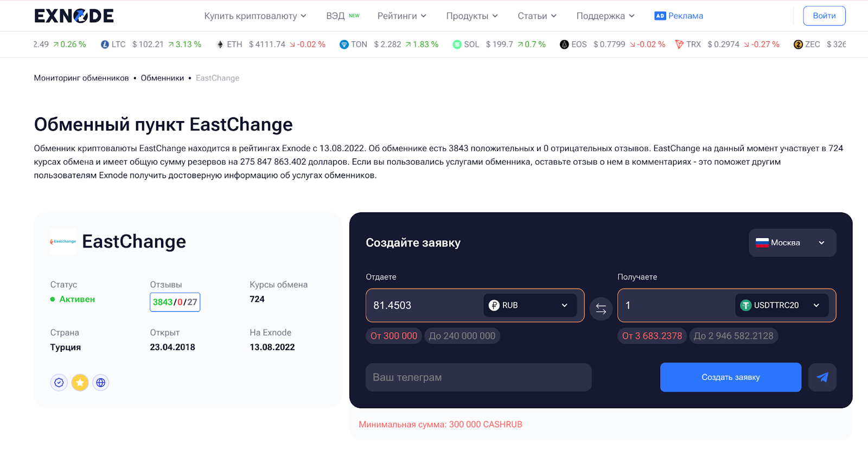Open the Купить криптовалюту menu

pos(255,16)
